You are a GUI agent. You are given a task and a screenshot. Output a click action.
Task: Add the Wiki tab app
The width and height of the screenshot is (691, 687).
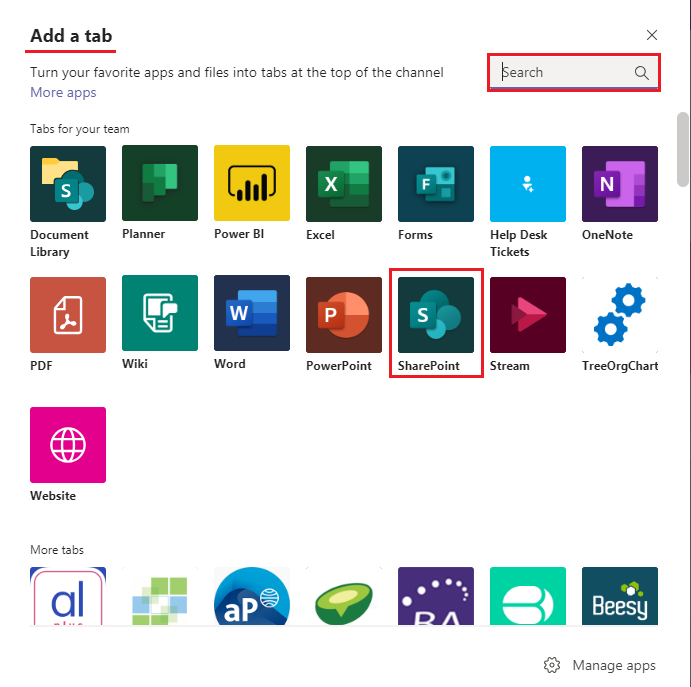click(160, 314)
